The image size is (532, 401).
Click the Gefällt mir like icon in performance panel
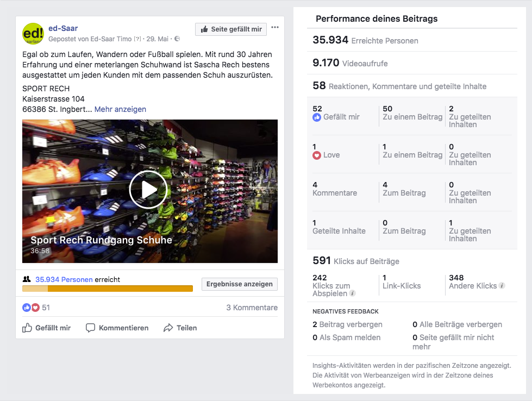coord(317,117)
